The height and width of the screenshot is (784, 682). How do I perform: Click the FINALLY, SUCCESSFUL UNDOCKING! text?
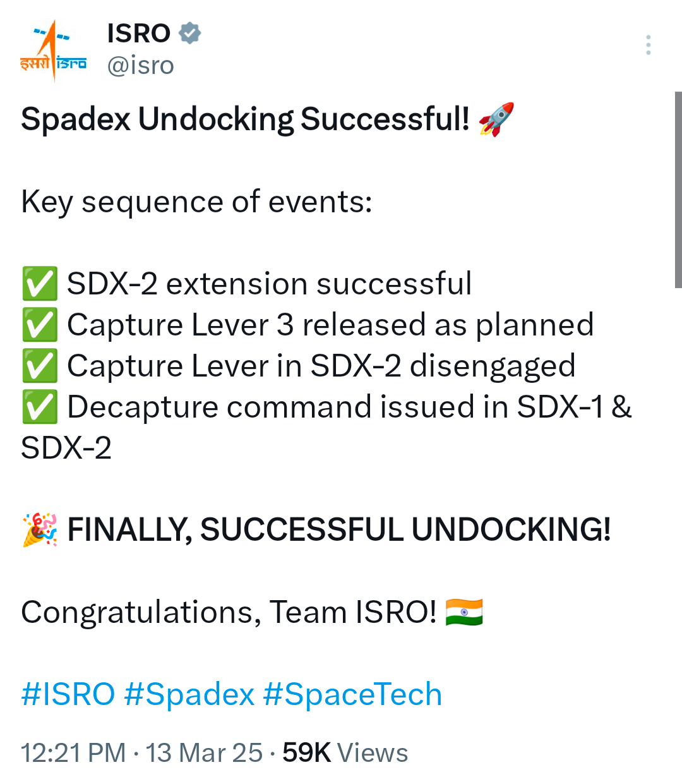[x=338, y=529]
